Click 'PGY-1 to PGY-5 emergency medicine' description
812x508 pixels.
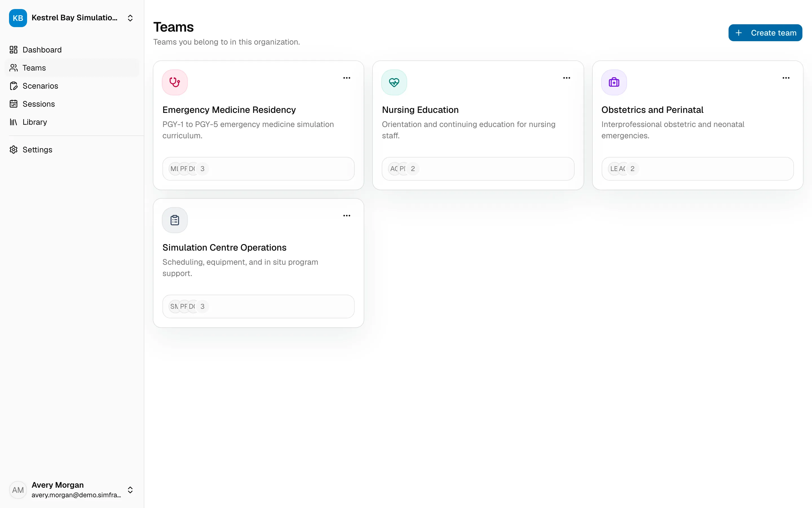click(x=248, y=130)
